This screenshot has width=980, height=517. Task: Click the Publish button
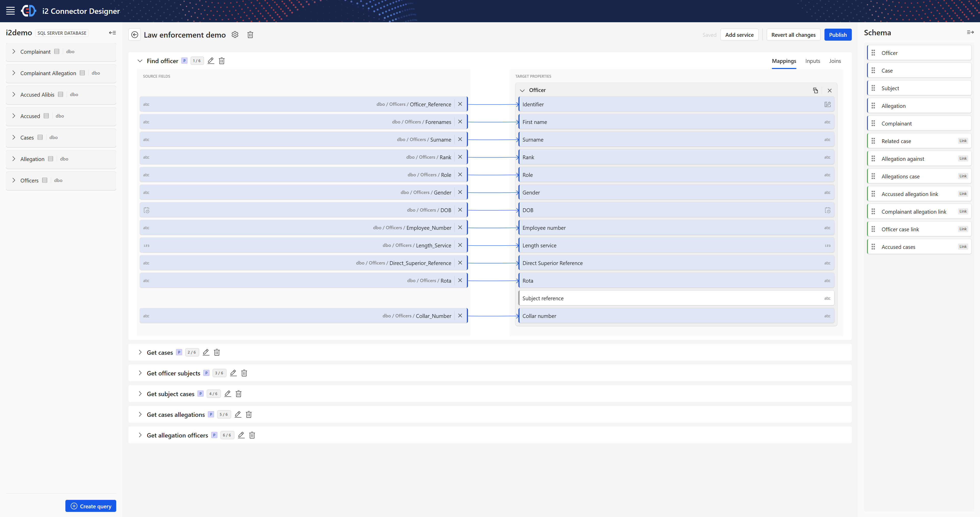837,35
